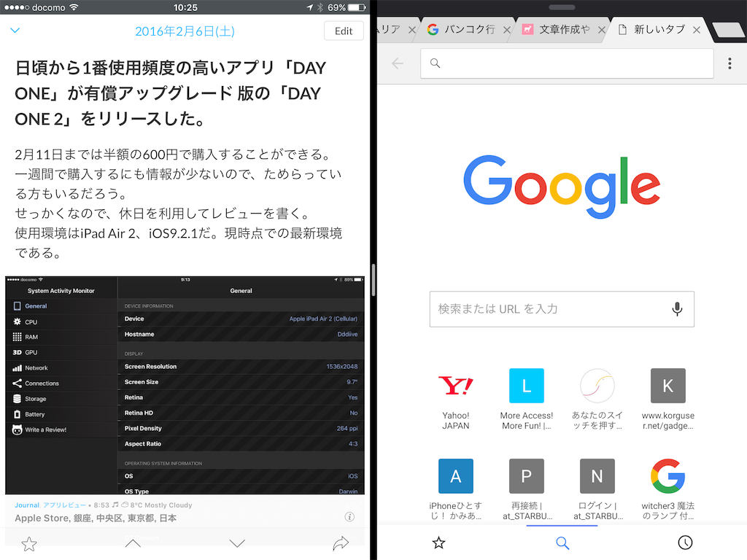
Task: Close the tab ending in リア
Action: [412, 30]
